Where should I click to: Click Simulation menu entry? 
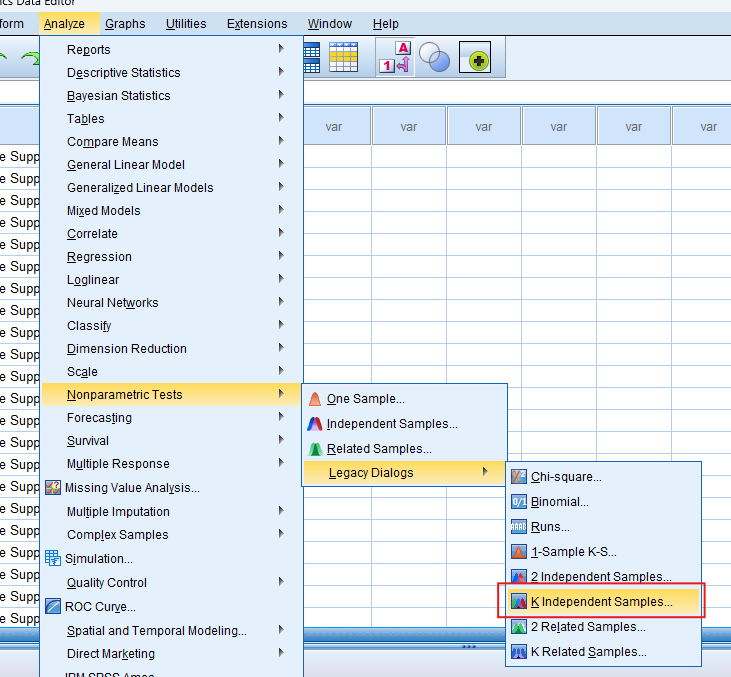(x=98, y=558)
